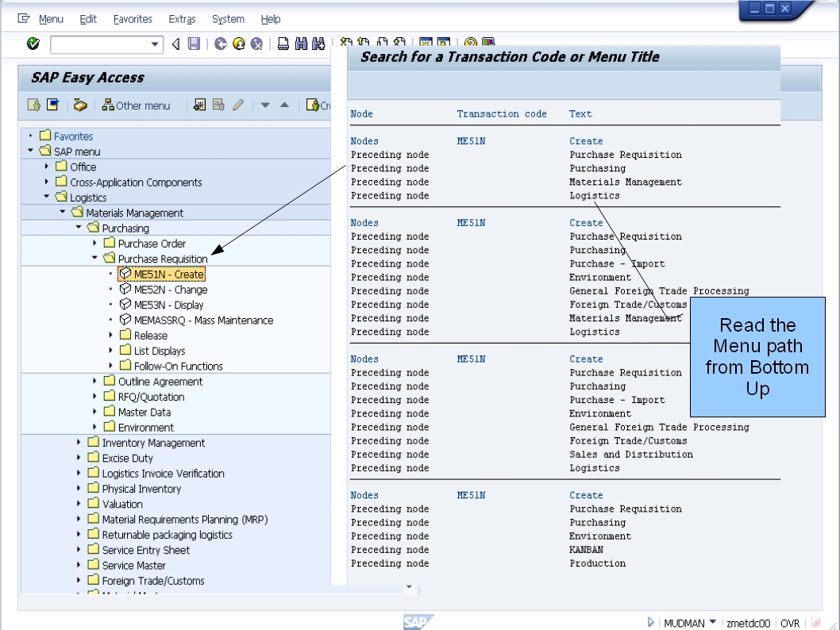840x630 pixels.
Task: Collapse the Materials Management node
Action: tap(63, 212)
